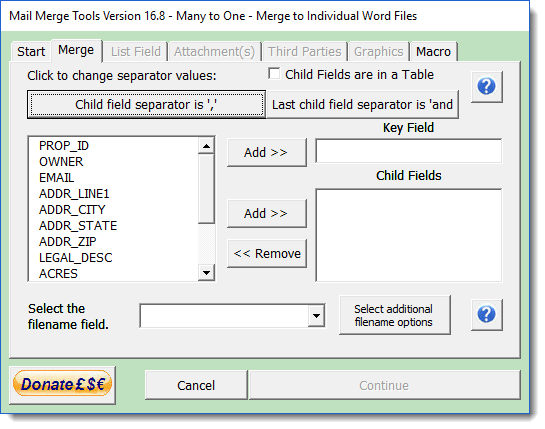Enable Child Fields are in a Table

(x=274, y=74)
